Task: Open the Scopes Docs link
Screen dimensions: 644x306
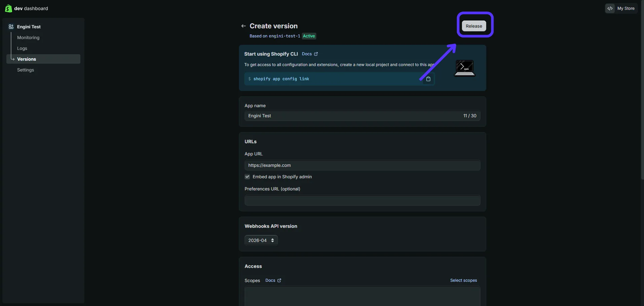Action: point(273,280)
